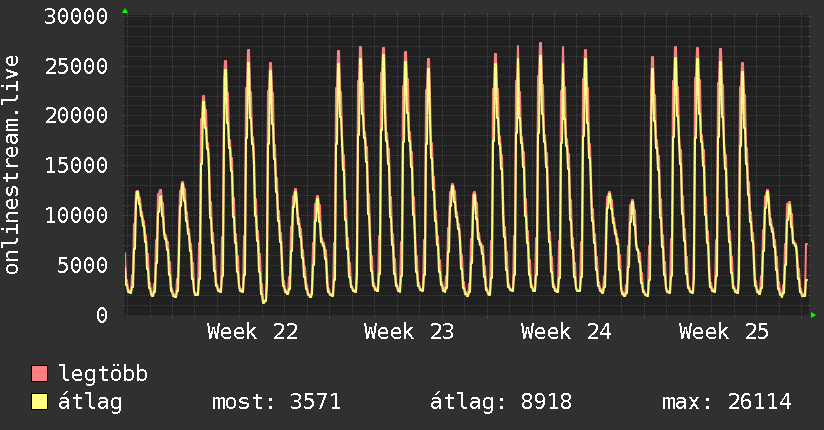
Task: Click the 'Week 22' axis label
Action: [x=252, y=332]
